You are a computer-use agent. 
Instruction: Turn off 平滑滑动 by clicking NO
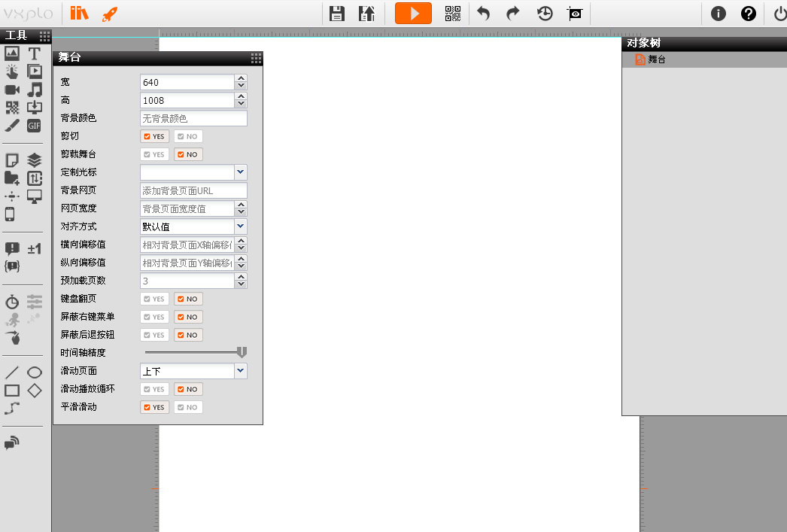(188, 407)
